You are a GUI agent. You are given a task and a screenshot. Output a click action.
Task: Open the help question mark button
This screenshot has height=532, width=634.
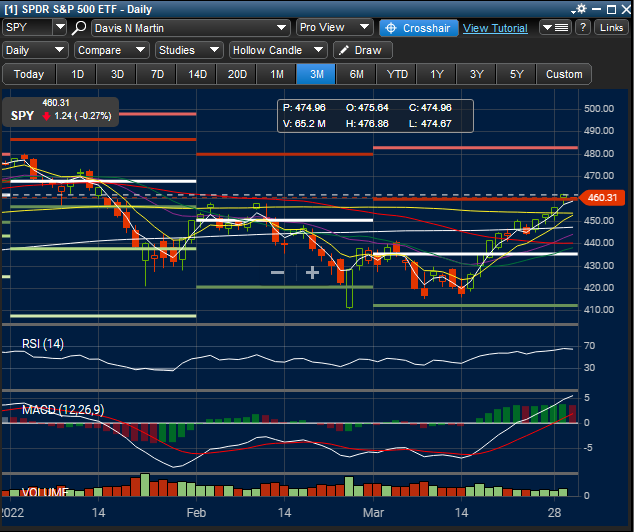tap(583, 27)
